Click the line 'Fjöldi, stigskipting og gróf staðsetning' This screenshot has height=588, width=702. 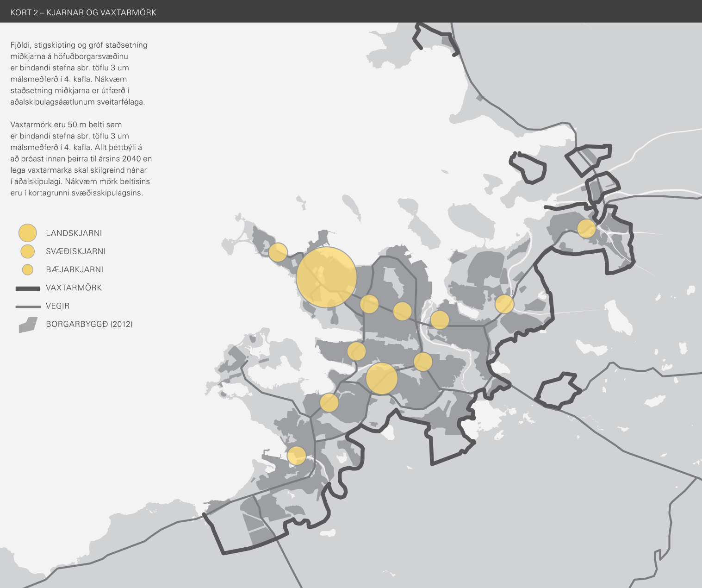(x=79, y=45)
